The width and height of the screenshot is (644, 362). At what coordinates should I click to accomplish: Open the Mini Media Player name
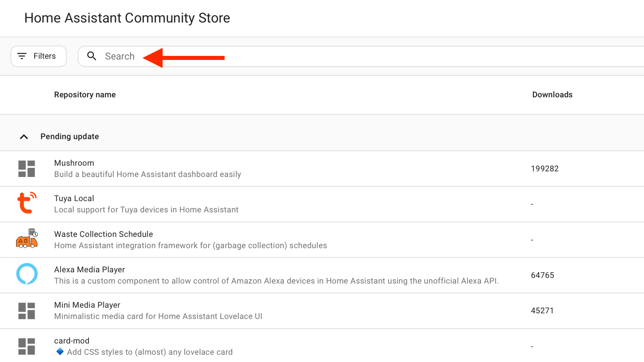click(x=87, y=305)
